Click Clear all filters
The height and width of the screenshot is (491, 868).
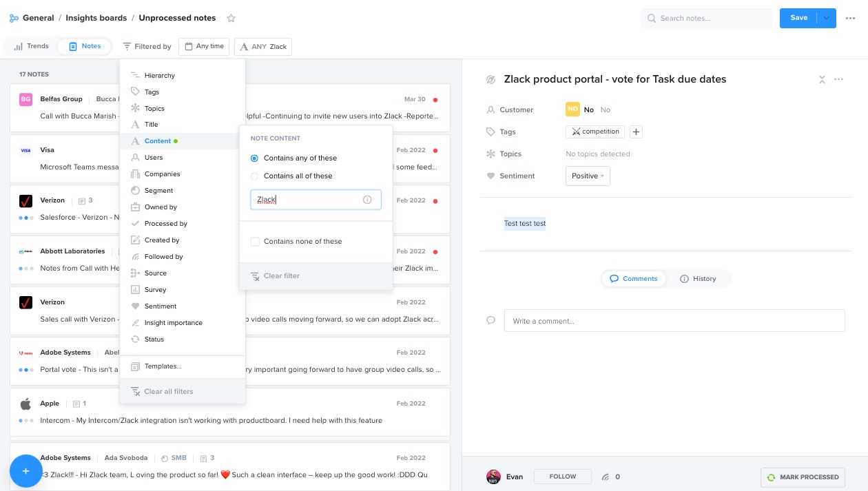(x=182, y=391)
